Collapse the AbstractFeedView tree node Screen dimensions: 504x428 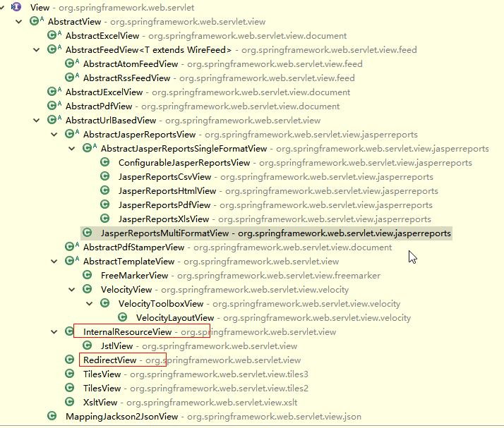[x=37, y=49]
